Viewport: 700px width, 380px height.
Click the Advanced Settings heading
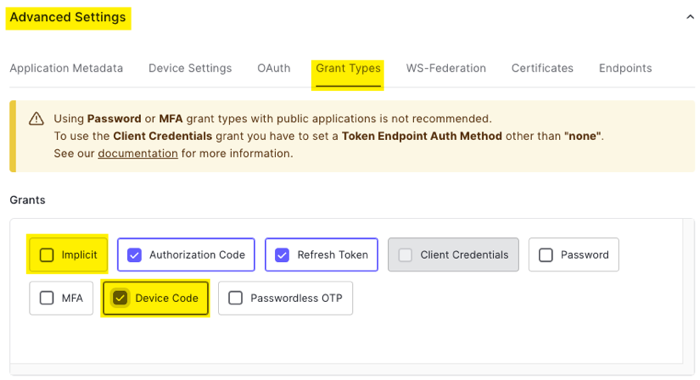[68, 17]
